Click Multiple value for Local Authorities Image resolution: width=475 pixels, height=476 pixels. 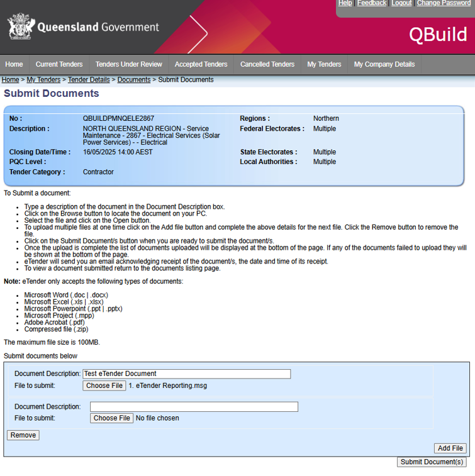pos(325,162)
